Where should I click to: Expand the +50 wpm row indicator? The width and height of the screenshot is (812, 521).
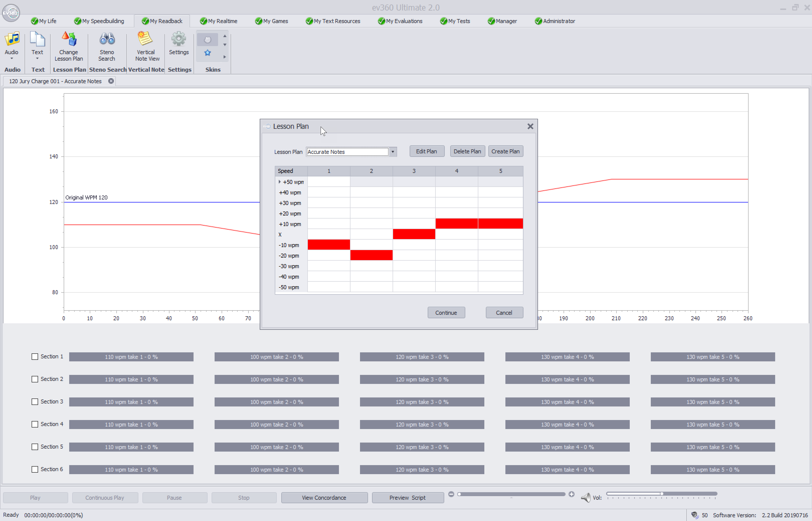pos(280,182)
